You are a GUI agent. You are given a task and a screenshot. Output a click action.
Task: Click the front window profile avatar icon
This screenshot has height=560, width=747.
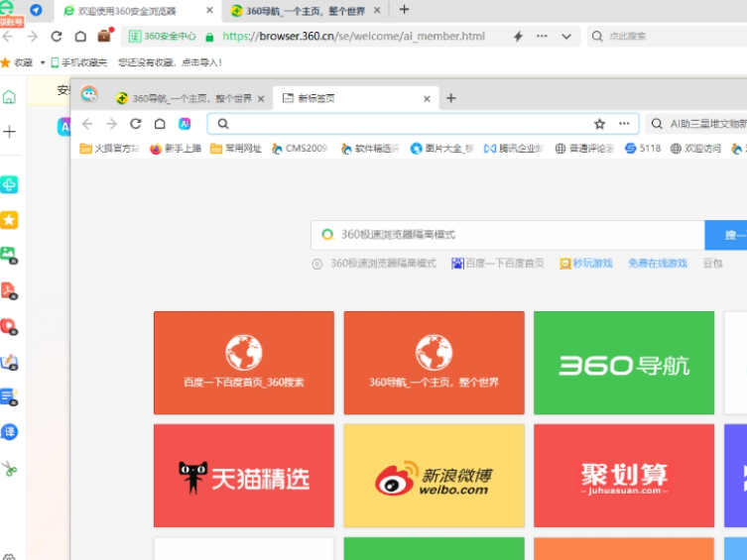tap(89, 94)
